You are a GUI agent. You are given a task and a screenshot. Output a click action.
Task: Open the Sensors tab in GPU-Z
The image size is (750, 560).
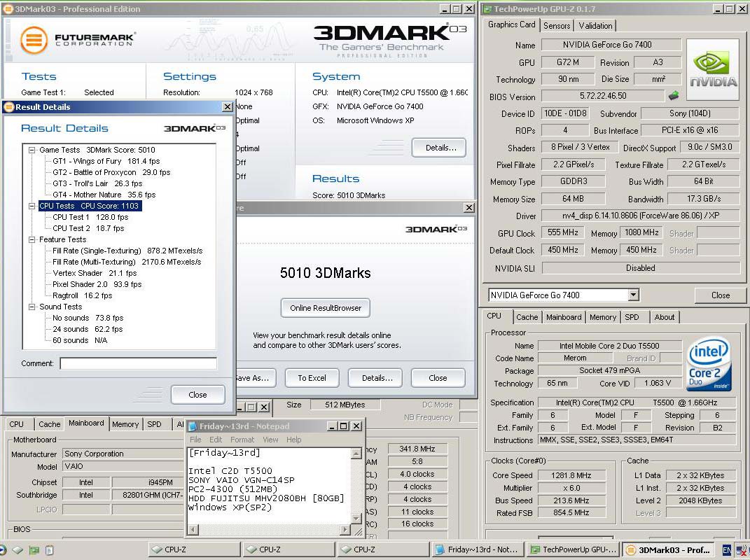pos(557,26)
